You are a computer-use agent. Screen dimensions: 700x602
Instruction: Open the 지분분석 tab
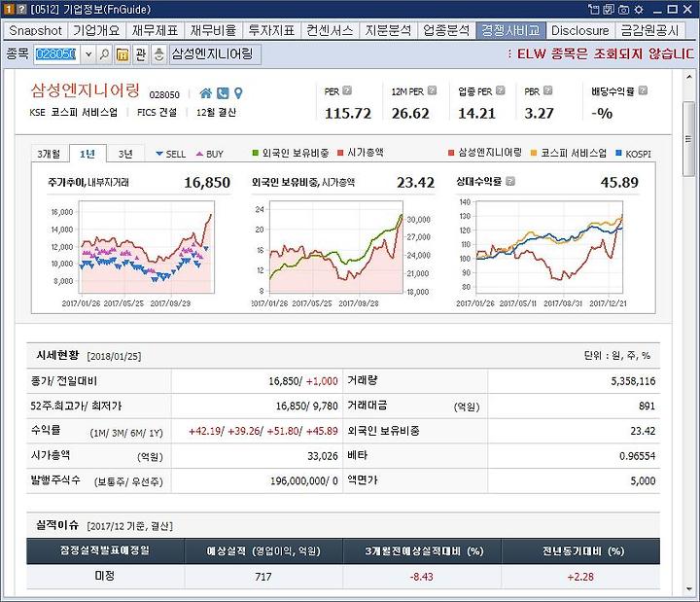click(x=388, y=30)
